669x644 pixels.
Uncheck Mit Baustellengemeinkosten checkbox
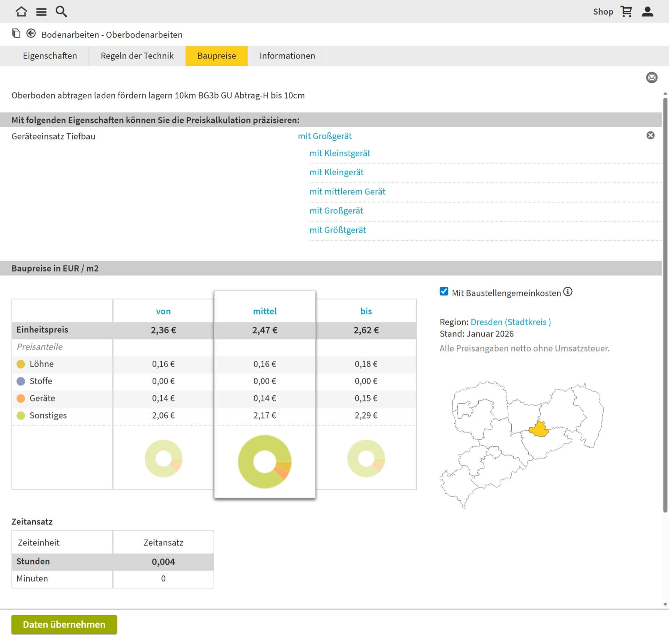444,292
